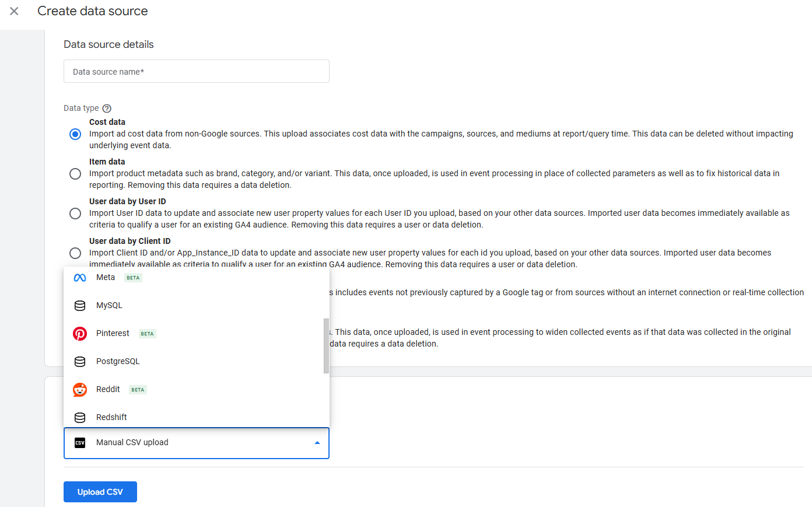Select the Cost data radio button
Image resolution: width=812 pixels, height=507 pixels.
pos(75,134)
